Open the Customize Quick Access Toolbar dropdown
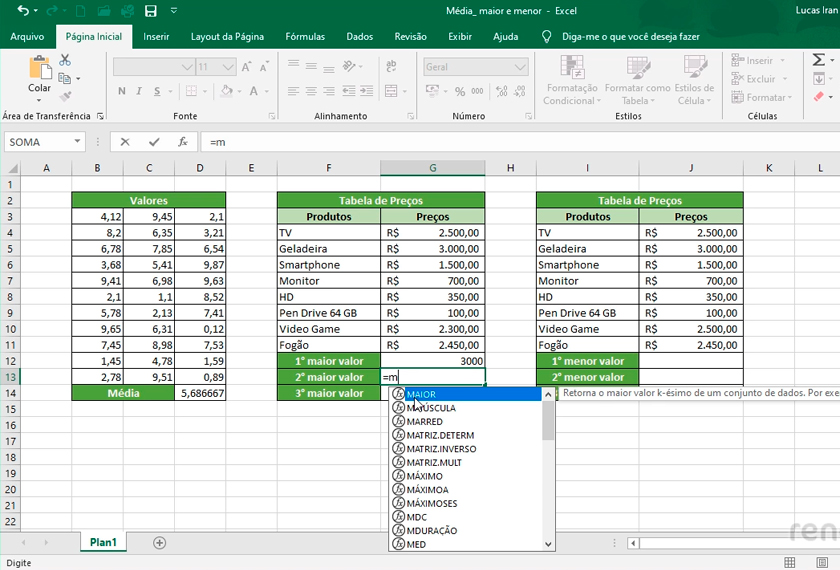 coord(174,11)
